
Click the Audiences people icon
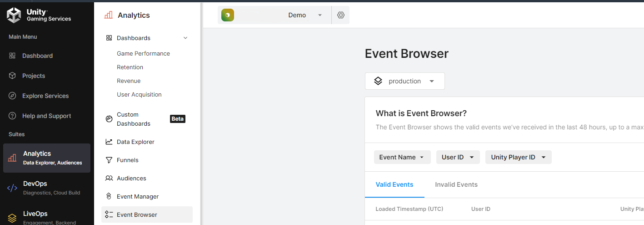(x=109, y=178)
